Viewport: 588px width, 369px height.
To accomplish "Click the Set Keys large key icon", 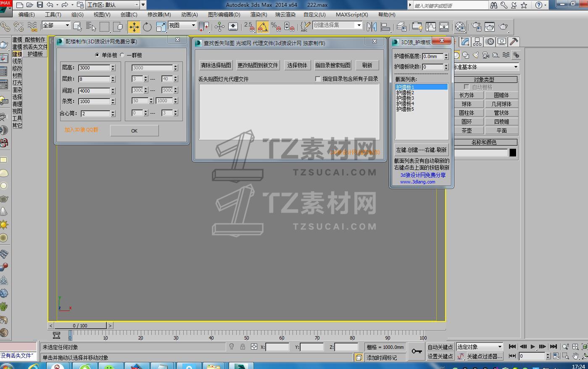I will click(x=417, y=351).
